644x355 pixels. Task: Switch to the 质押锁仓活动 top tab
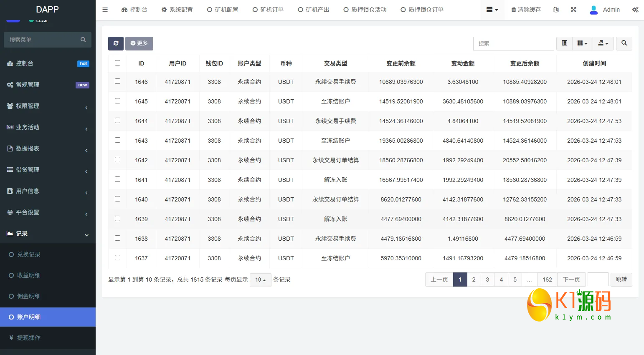365,10
